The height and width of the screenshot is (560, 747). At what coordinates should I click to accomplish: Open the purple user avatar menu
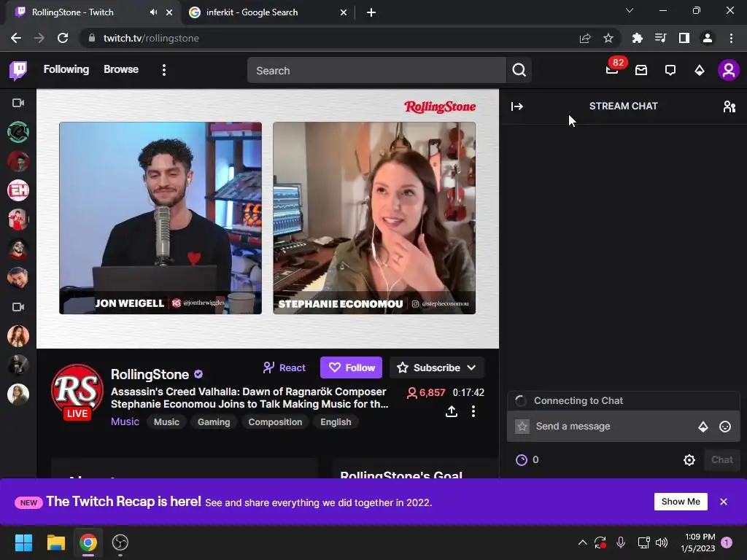729,71
